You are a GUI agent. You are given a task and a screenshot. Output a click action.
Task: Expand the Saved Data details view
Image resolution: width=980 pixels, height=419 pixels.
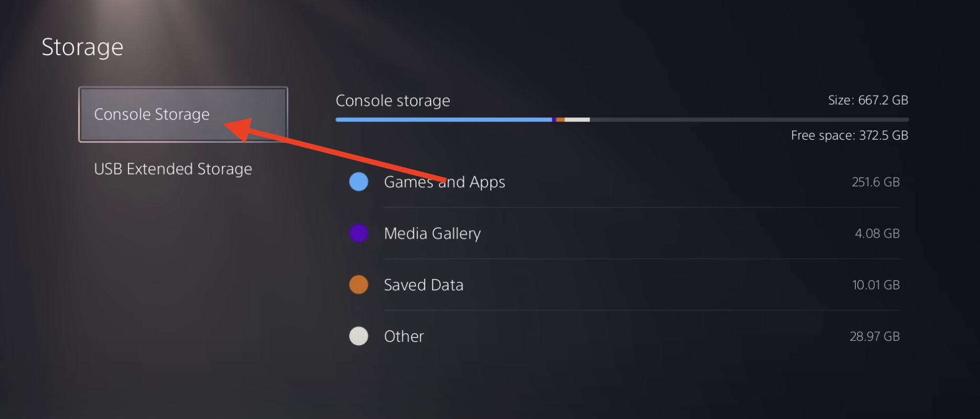click(x=423, y=284)
